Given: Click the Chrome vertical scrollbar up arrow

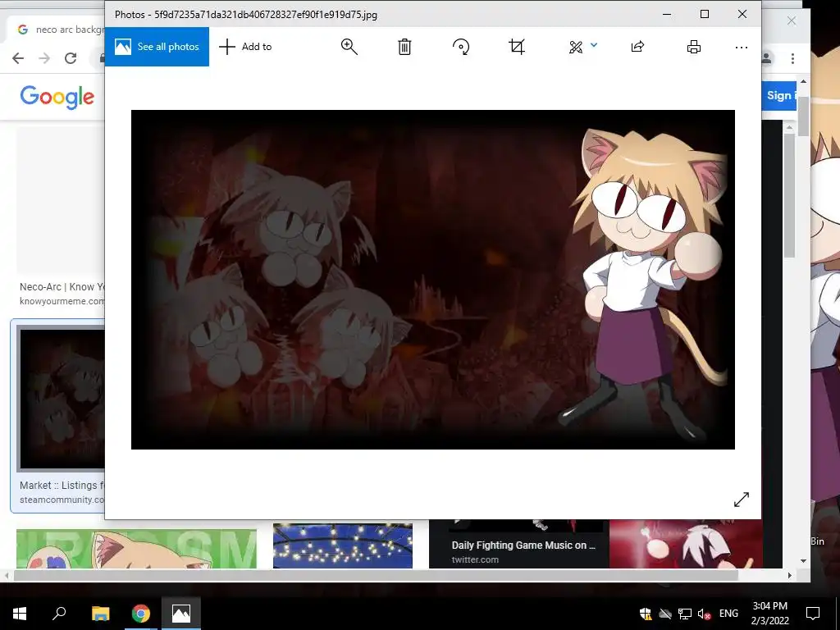Looking at the screenshot, I should (803, 81).
